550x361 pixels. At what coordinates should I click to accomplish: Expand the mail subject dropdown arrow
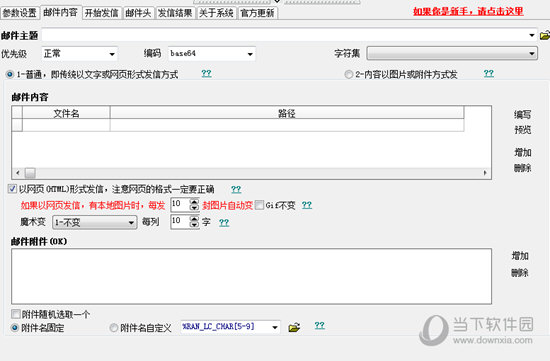tap(532, 35)
